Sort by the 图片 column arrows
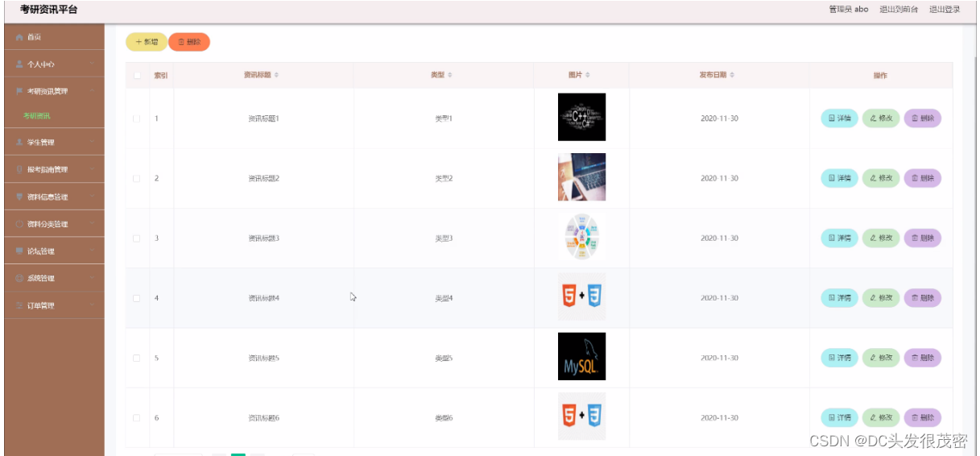Viewport: 980px width, 456px height. pyautogui.click(x=588, y=75)
